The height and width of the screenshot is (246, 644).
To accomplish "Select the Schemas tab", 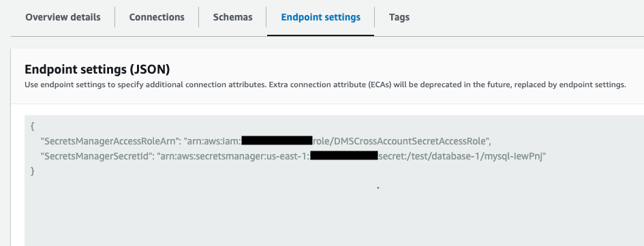I will [232, 17].
